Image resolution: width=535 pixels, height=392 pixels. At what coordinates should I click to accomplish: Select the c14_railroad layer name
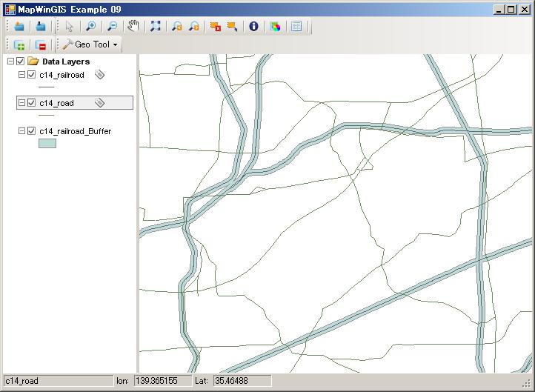(62, 75)
